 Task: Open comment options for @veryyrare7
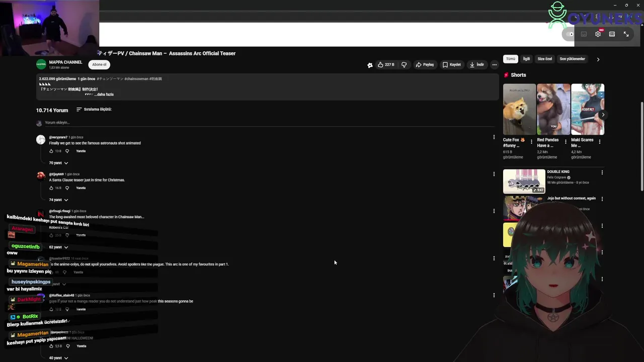494,137
